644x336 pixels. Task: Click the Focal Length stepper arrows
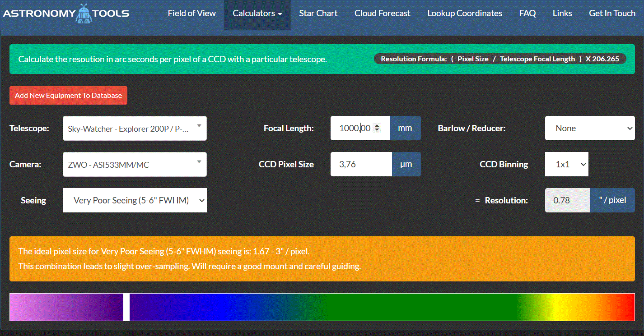(377, 128)
